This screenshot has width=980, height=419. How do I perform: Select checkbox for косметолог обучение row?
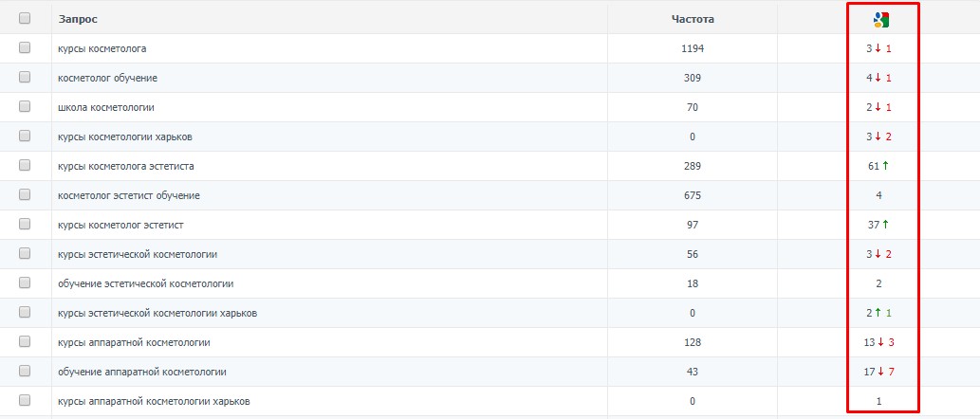(x=25, y=77)
